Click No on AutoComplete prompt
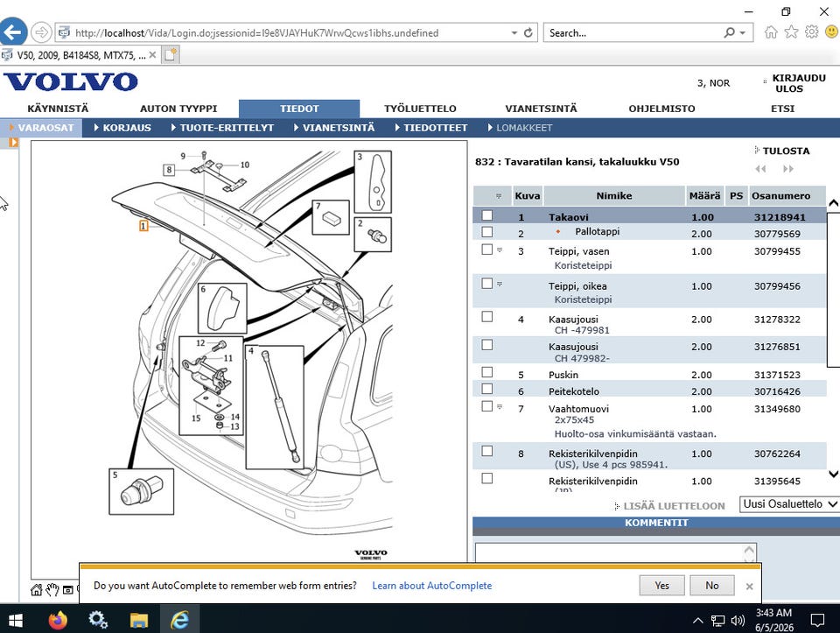The height and width of the screenshot is (633, 840). [712, 586]
